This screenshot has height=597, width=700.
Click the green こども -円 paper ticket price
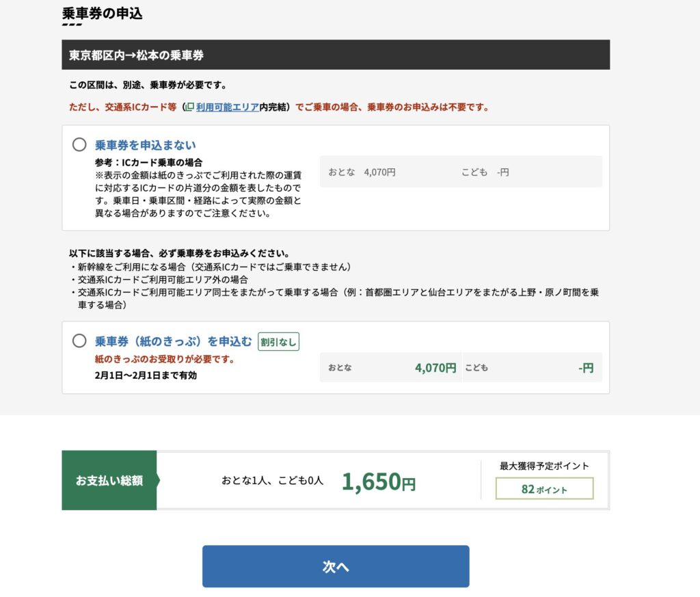585,368
